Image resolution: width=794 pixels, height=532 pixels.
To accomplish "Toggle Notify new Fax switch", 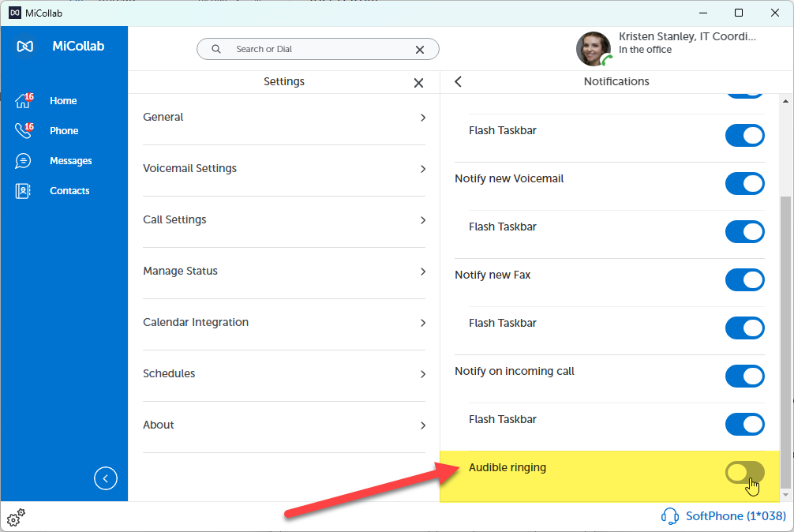I will coord(744,280).
